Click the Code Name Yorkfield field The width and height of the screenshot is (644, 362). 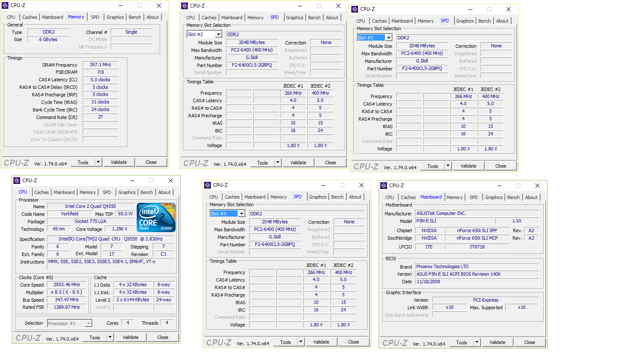[x=70, y=214]
